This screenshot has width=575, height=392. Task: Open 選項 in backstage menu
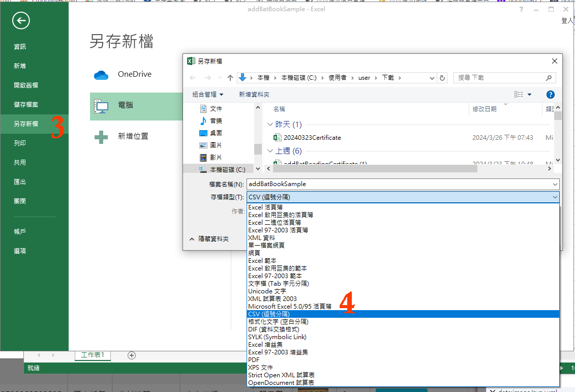coord(20,251)
